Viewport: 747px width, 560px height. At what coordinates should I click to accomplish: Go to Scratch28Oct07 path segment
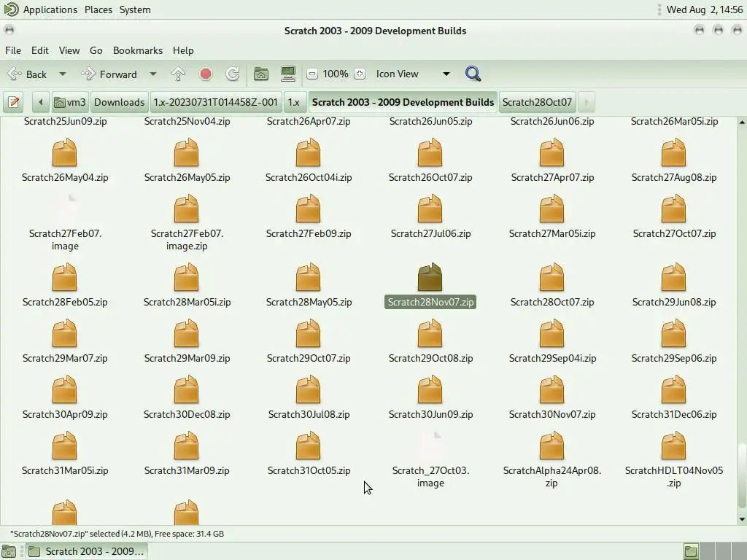tap(537, 102)
